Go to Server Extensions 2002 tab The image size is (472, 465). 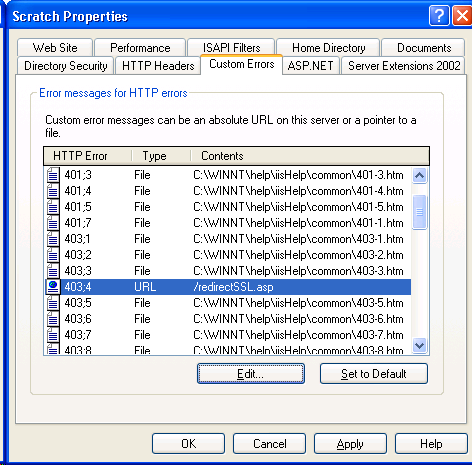click(x=404, y=66)
